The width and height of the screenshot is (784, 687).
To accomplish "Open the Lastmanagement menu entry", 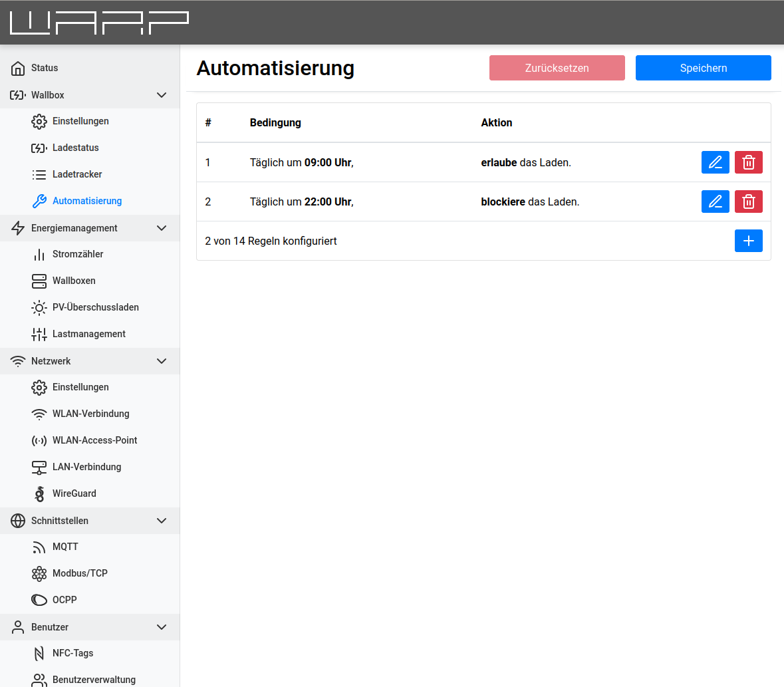I will click(88, 334).
